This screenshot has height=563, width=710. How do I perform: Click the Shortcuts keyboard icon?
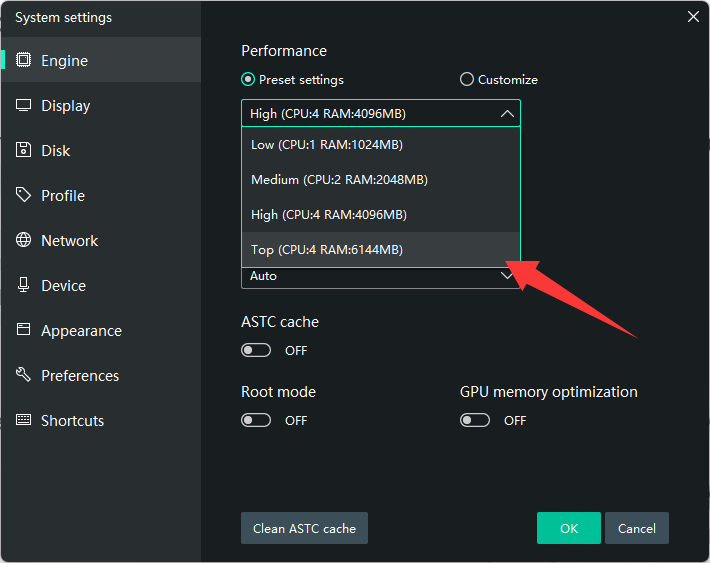click(x=24, y=421)
